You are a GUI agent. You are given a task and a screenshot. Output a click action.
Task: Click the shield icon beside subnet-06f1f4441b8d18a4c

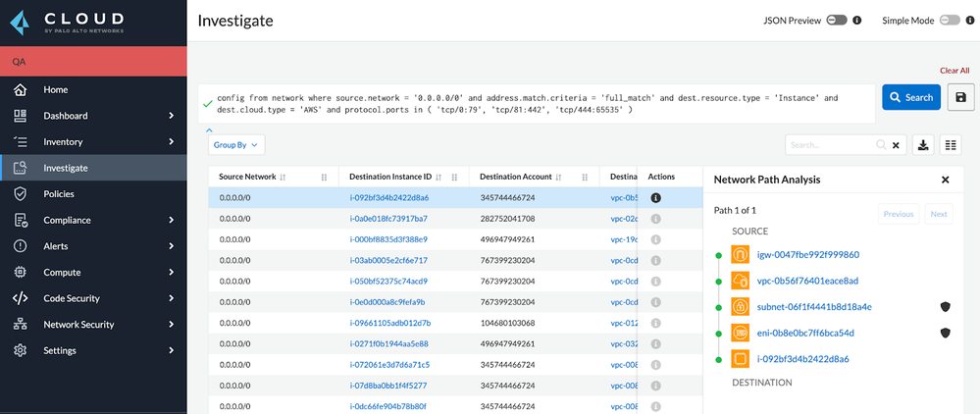point(945,307)
